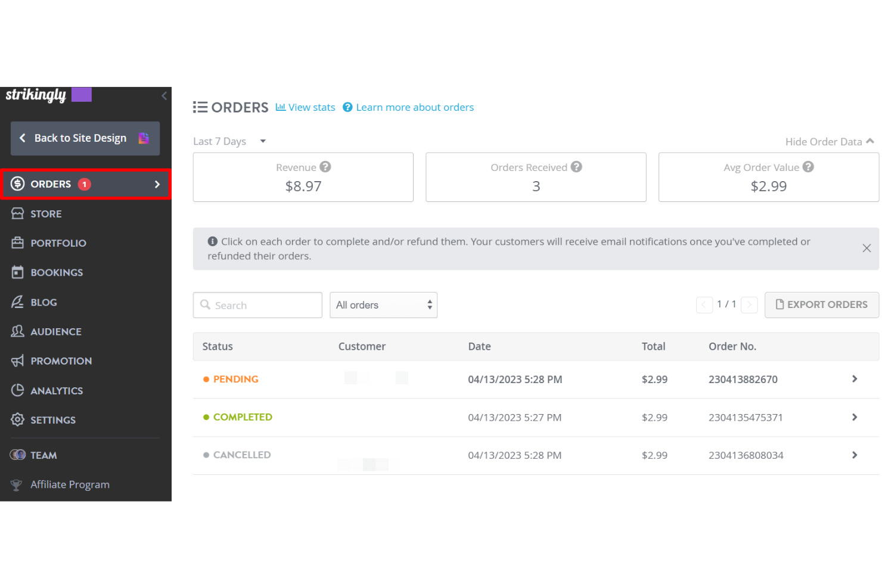The height and width of the screenshot is (588, 882).
Task: Click the Analytics pie chart icon
Action: pos(18,390)
